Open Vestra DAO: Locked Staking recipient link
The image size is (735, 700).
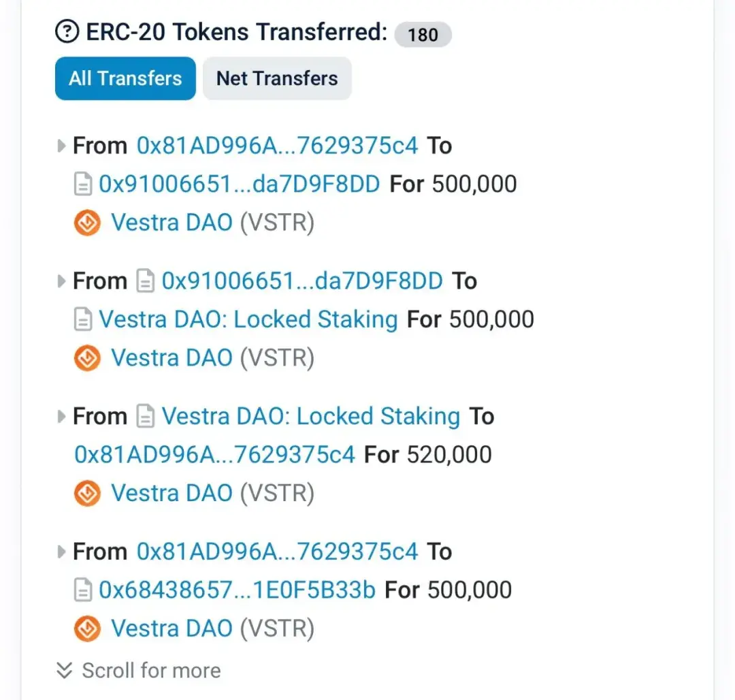248,319
